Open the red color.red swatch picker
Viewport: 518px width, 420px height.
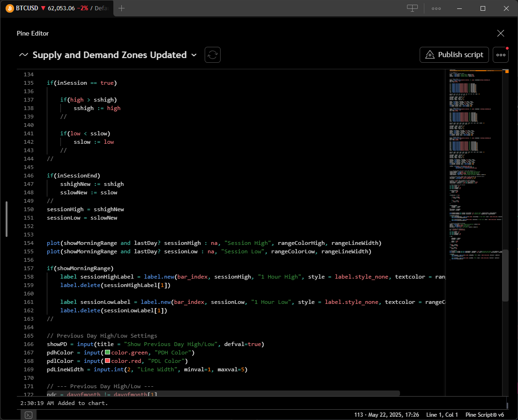(x=107, y=361)
